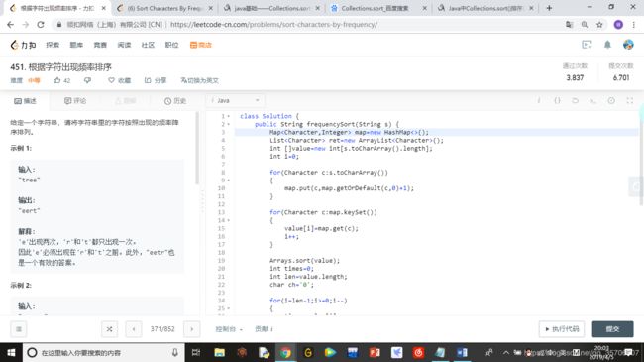Open the Windows Start menu
This screenshot has width=644, height=362.
[11, 352]
